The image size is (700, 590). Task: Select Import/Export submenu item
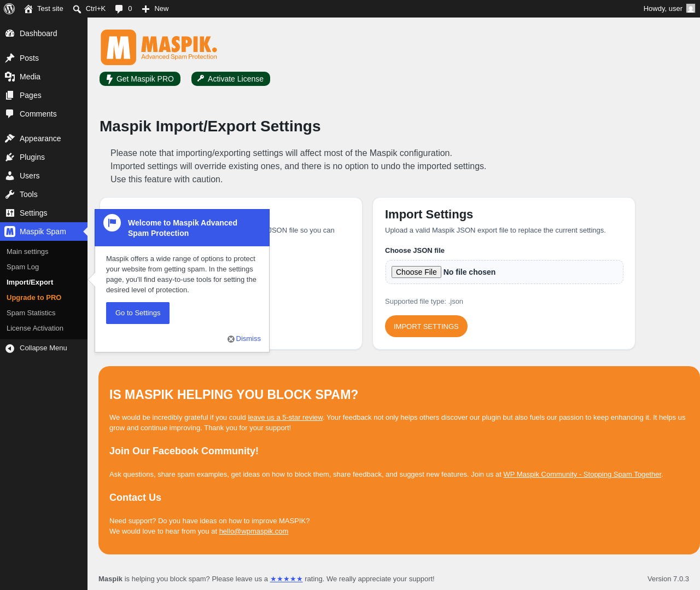[x=30, y=282]
